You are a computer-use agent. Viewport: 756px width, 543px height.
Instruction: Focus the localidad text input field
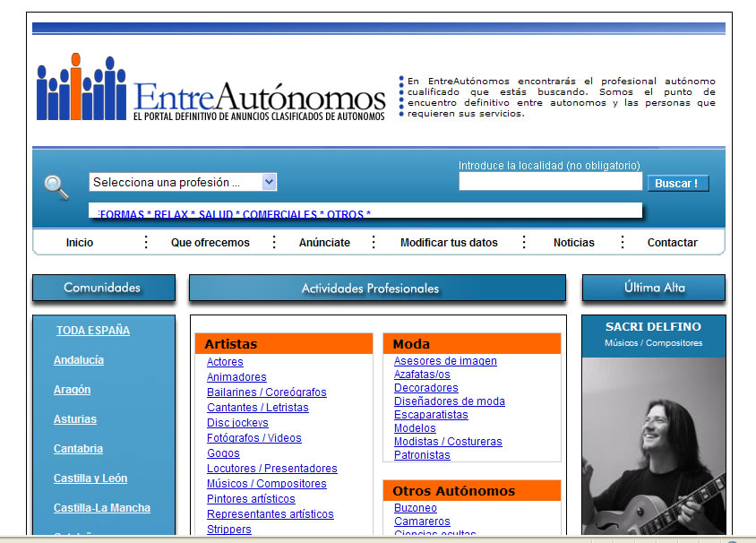coord(550,182)
